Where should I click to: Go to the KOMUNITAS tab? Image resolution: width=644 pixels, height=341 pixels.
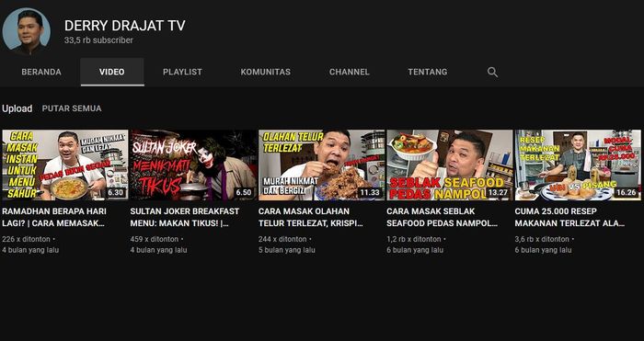point(265,72)
